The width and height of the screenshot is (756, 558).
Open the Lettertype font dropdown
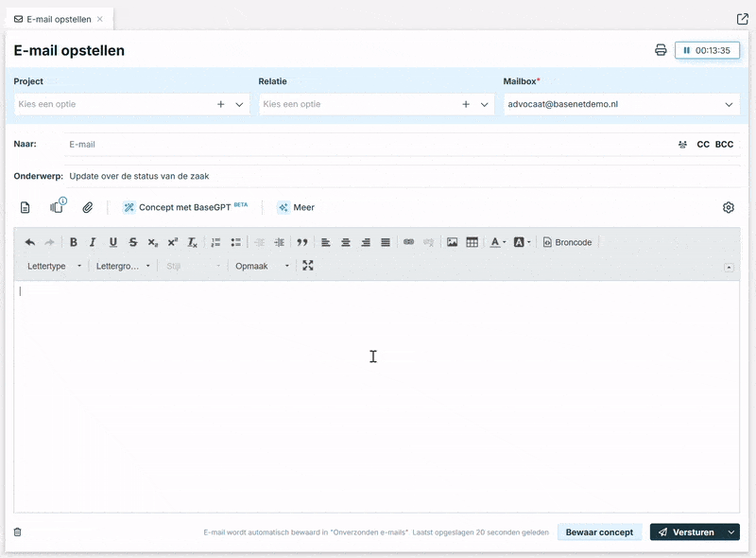tap(55, 266)
